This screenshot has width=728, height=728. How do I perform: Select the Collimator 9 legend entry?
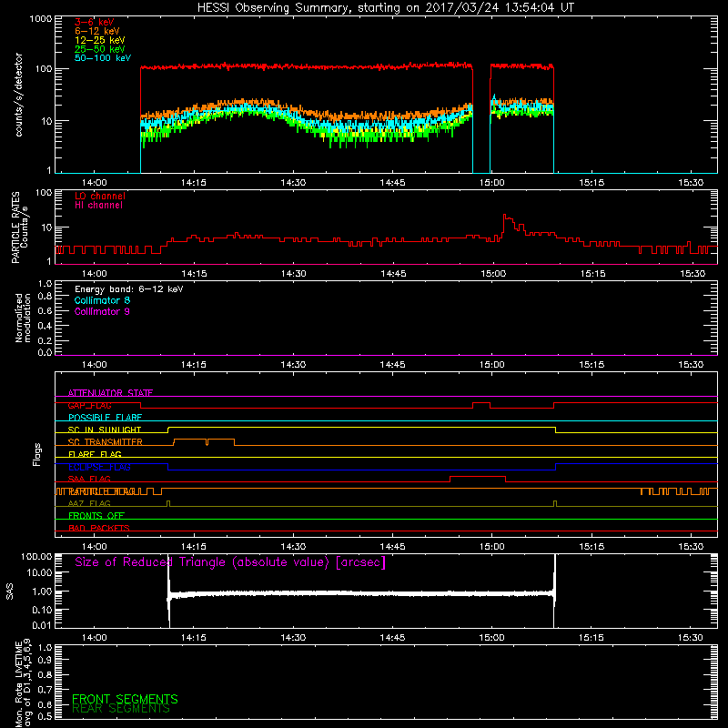coord(102,311)
